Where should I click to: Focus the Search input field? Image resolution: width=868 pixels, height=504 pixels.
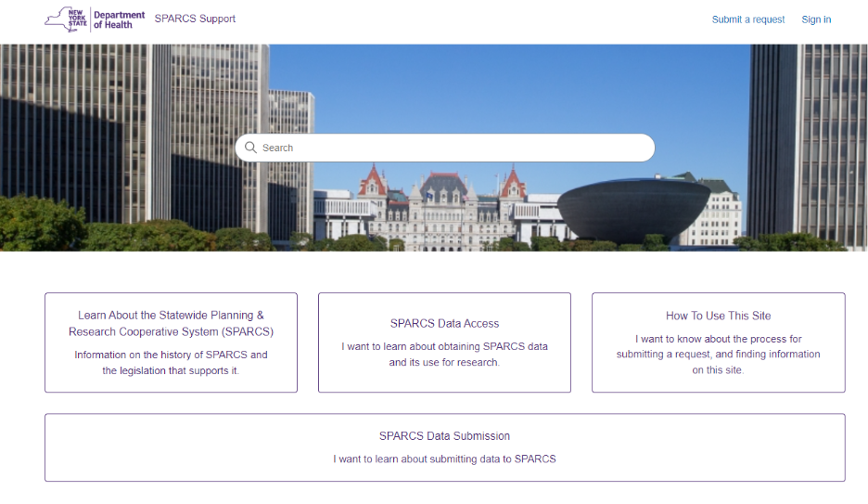pyautogui.click(x=445, y=148)
